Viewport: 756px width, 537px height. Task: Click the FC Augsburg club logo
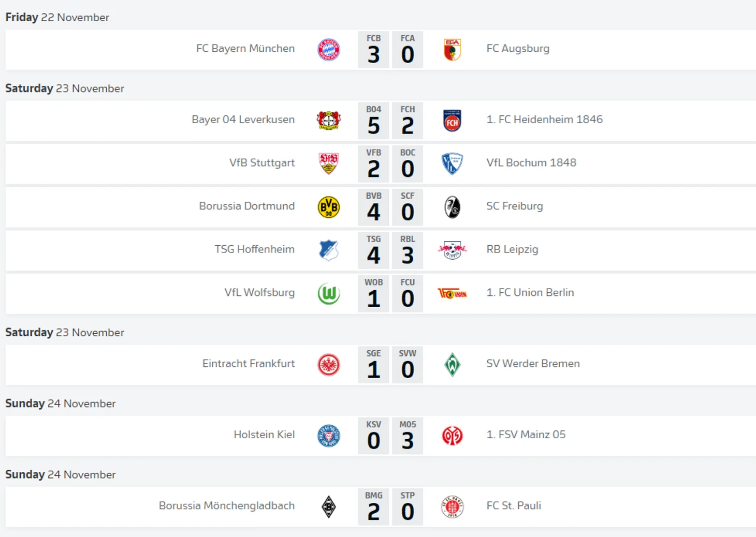[x=452, y=50]
